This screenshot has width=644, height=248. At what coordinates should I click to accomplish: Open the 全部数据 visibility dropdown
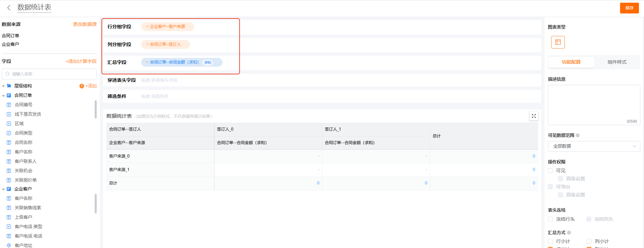pyautogui.click(x=594, y=146)
